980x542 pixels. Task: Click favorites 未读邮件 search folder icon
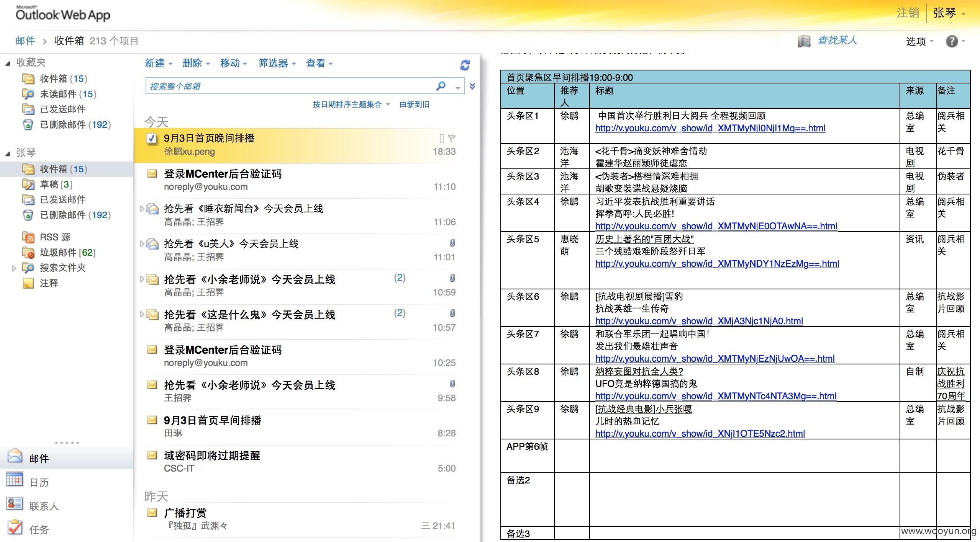point(28,94)
